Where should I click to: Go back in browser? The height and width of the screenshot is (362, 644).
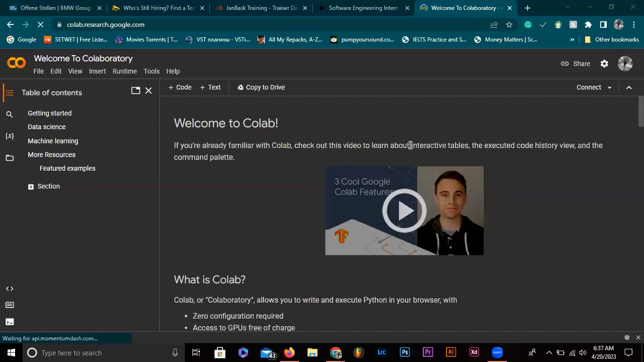coord(10,25)
